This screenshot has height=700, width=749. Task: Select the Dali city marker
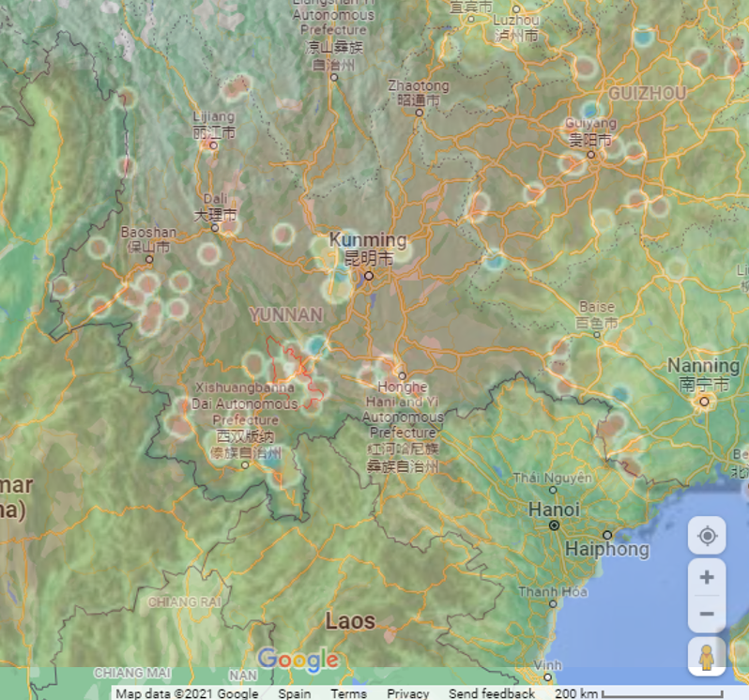tap(215, 227)
